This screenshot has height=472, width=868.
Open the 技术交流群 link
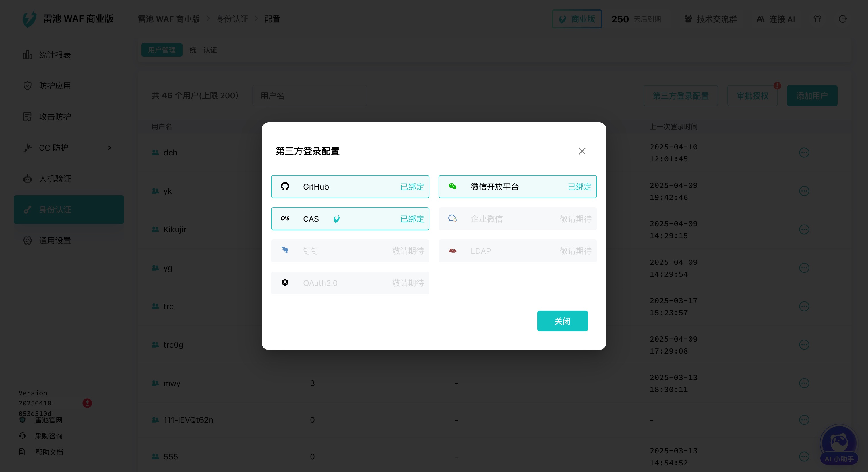click(711, 19)
